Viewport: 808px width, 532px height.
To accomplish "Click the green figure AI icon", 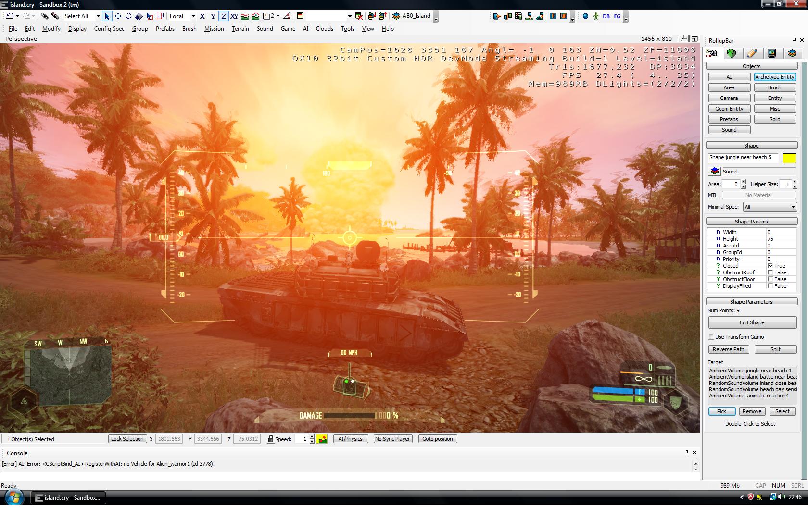I will [596, 16].
